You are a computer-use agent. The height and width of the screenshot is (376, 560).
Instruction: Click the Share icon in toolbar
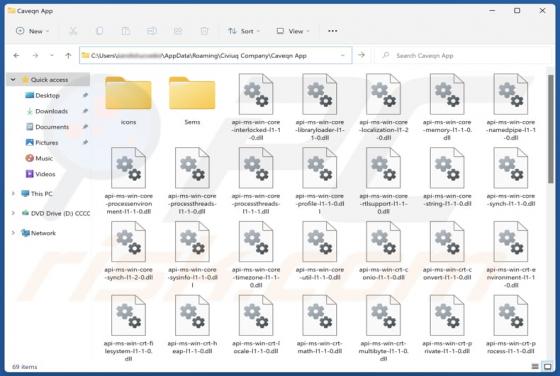178,31
